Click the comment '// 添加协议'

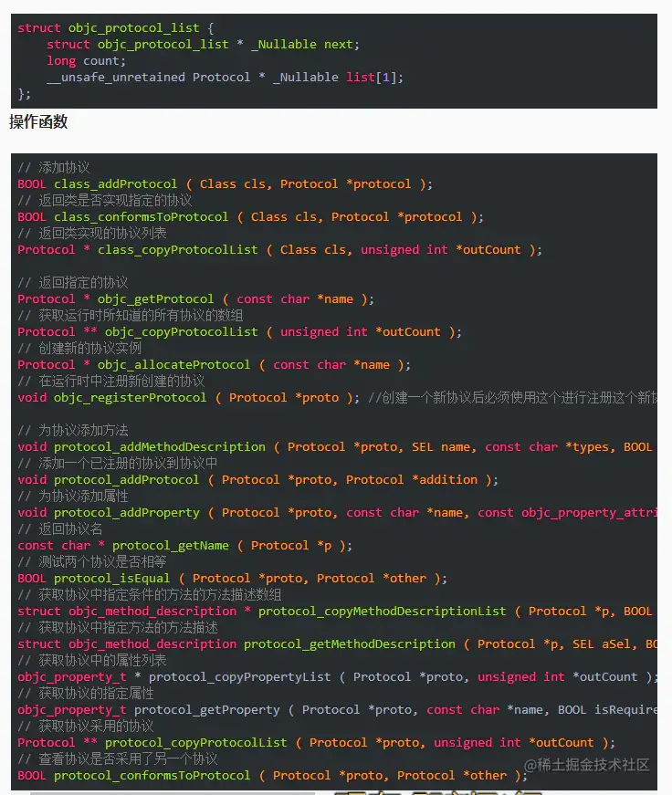54,167
